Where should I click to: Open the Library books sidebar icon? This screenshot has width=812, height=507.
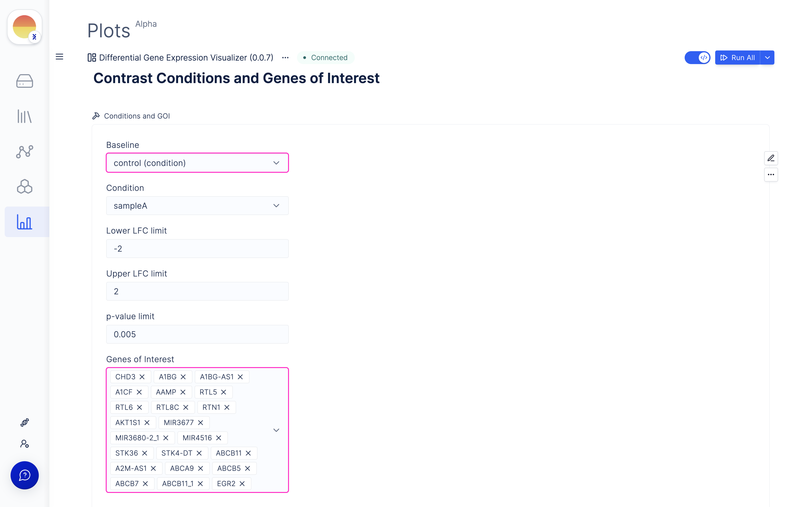point(24,116)
